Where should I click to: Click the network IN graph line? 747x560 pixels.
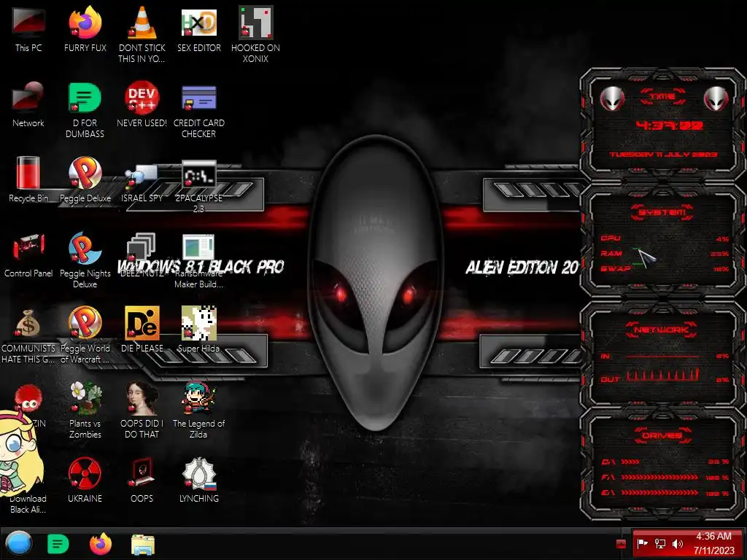[x=662, y=356]
